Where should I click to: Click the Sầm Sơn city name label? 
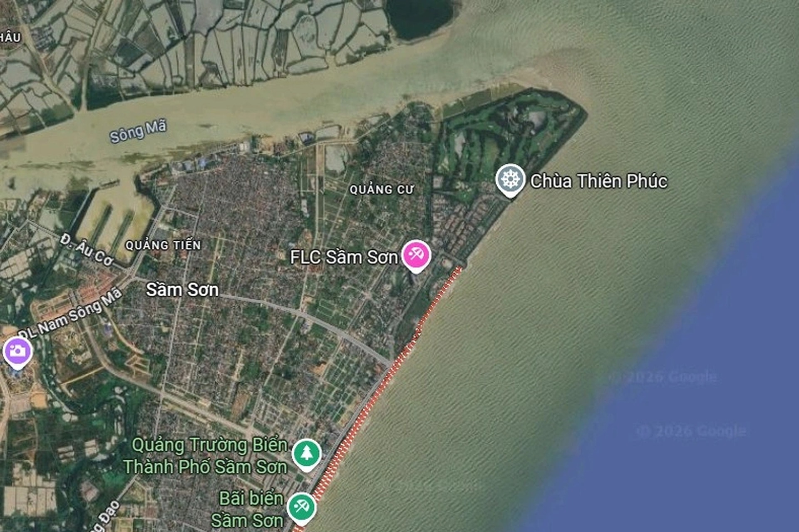click(182, 290)
